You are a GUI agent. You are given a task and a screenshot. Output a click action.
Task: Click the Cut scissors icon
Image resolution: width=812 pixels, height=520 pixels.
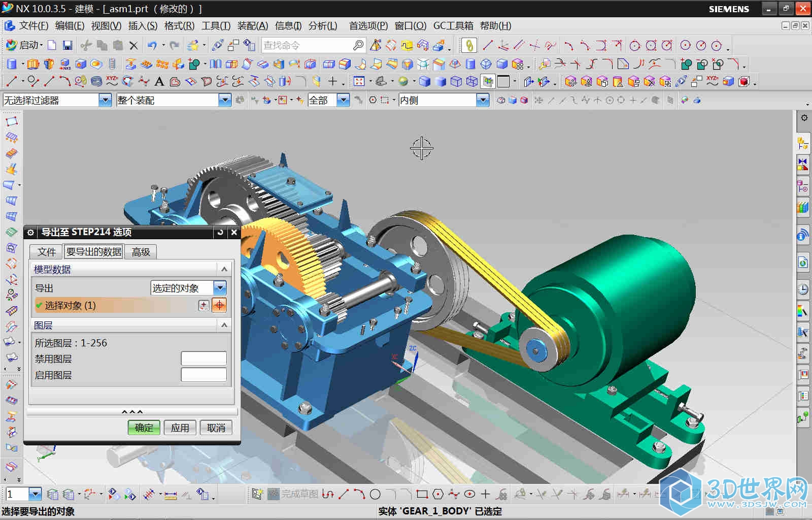tap(86, 45)
